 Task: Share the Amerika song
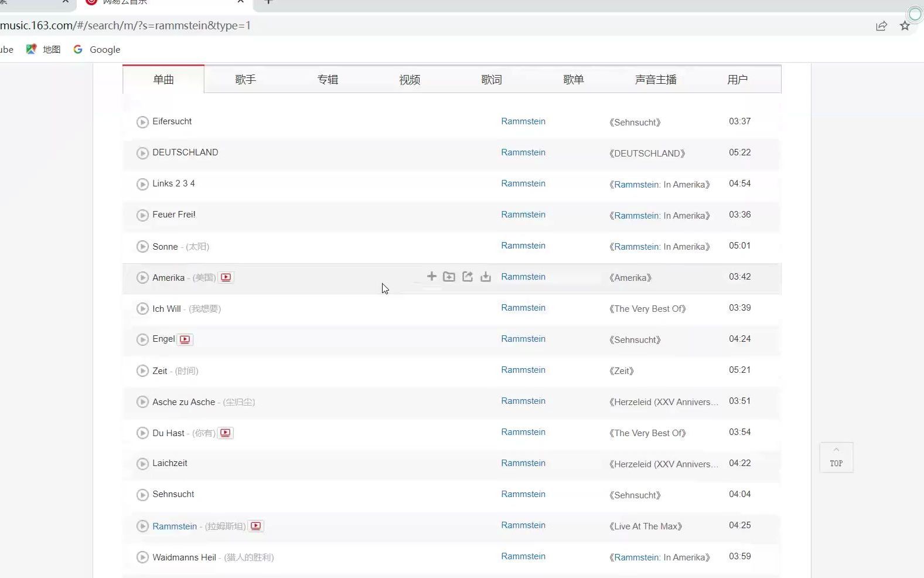pos(468,276)
